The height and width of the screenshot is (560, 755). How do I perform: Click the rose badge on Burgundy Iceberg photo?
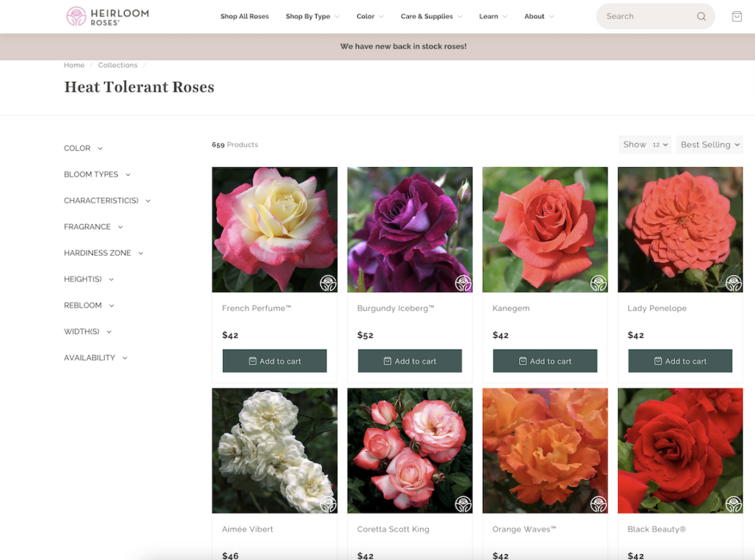pyautogui.click(x=463, y=281)
